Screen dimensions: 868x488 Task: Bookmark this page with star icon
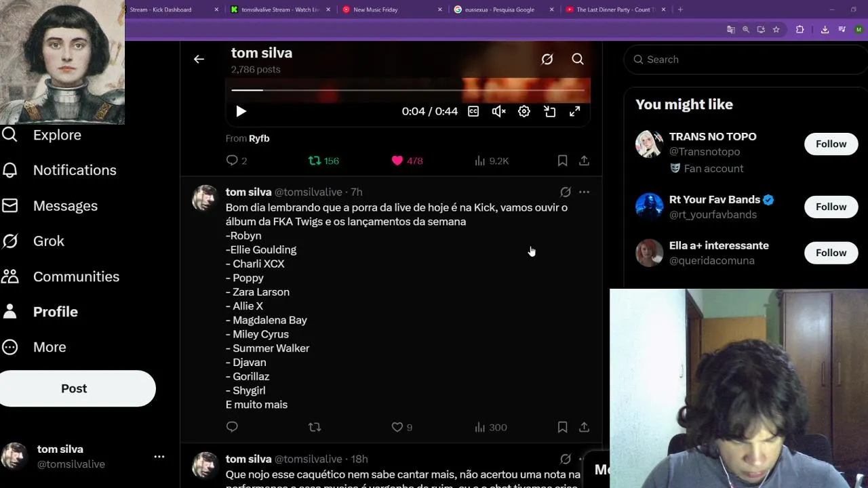pos(776,29)
